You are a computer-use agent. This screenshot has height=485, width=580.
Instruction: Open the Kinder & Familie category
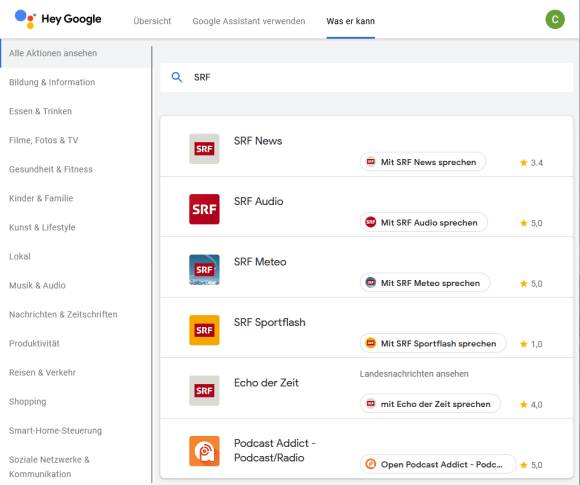click(x=41, y=198)
